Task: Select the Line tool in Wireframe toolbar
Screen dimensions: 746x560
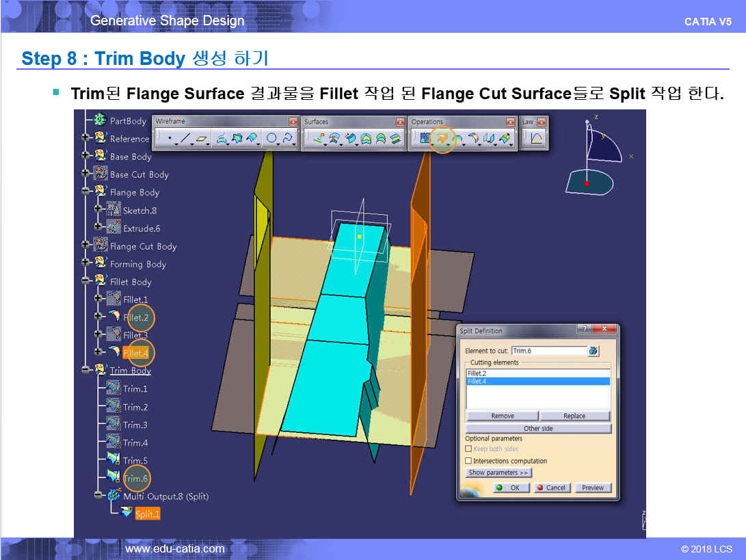Action: tap(186, 139)
